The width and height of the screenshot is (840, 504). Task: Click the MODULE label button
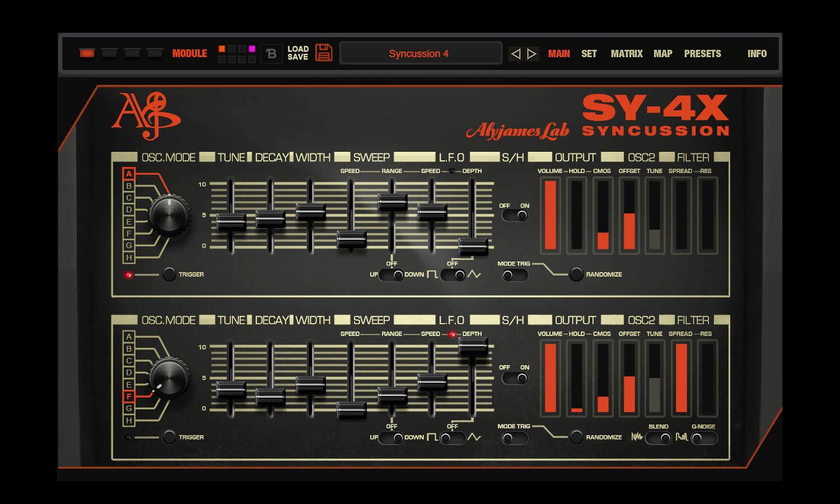[x=190, y=53]
